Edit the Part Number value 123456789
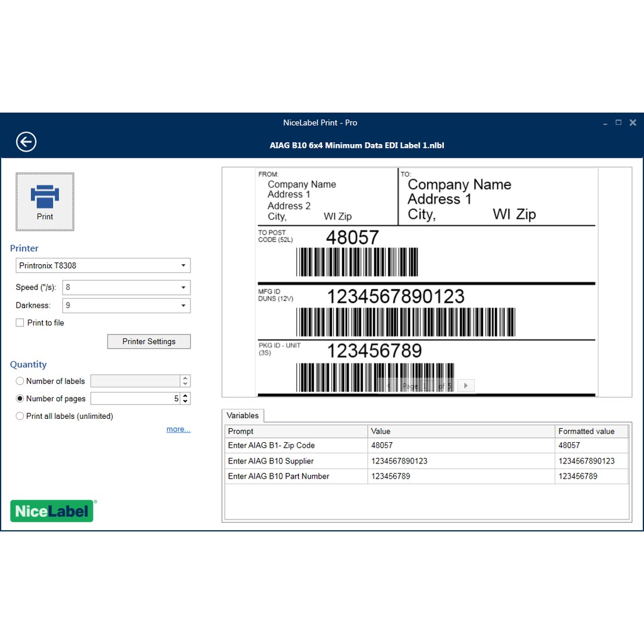The height and width of the screenshot is (644, 644). (461, 476)
